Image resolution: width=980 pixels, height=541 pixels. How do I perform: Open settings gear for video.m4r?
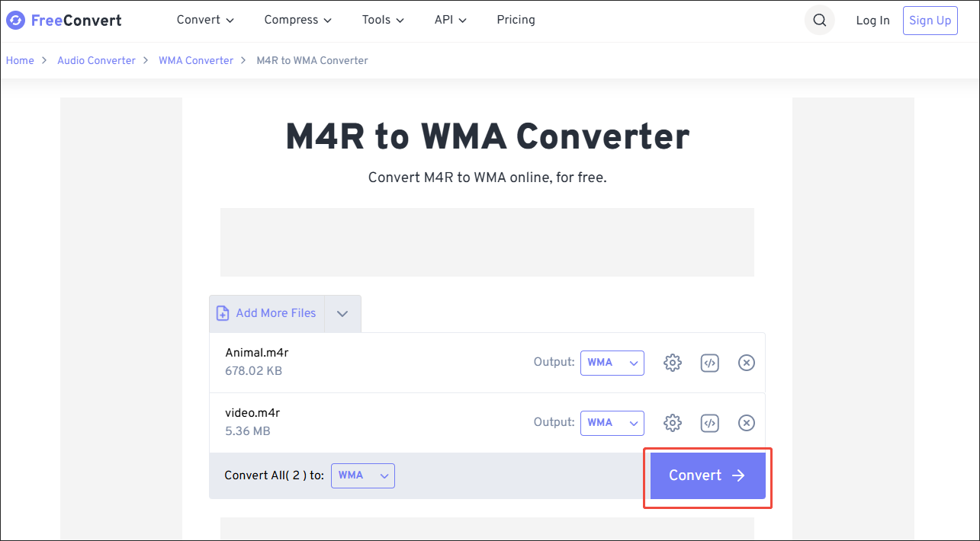pos(672,423)
